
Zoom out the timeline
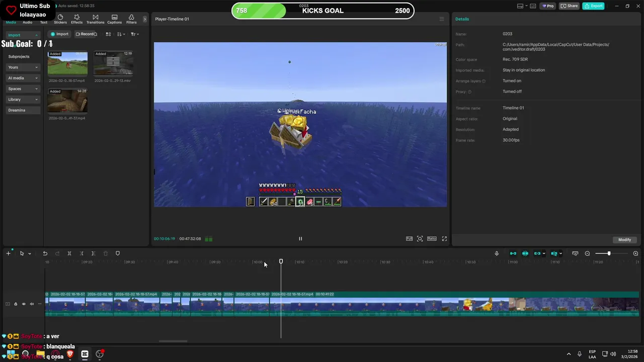click(587, 253)
